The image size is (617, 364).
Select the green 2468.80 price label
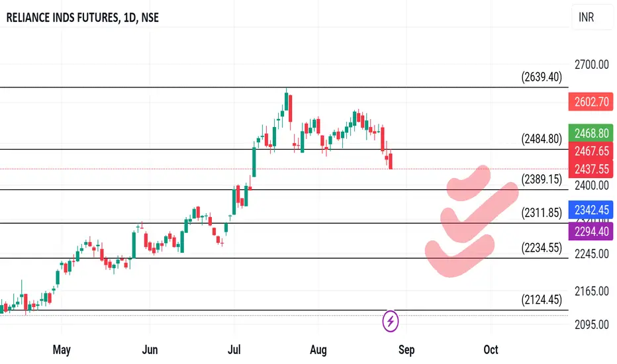[x=591, y=133]
